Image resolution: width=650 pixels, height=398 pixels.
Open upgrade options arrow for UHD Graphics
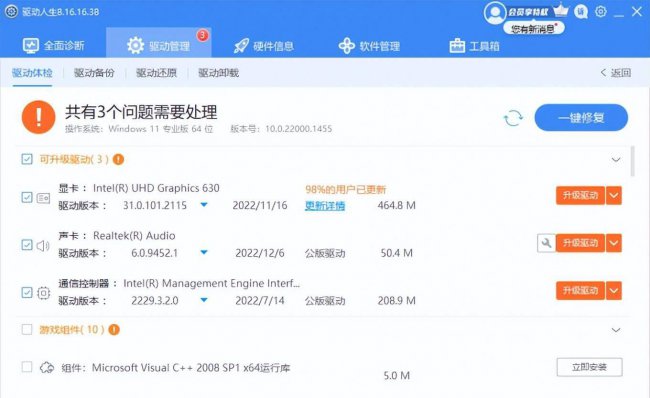pyautogui.click(x=614, y=195)
